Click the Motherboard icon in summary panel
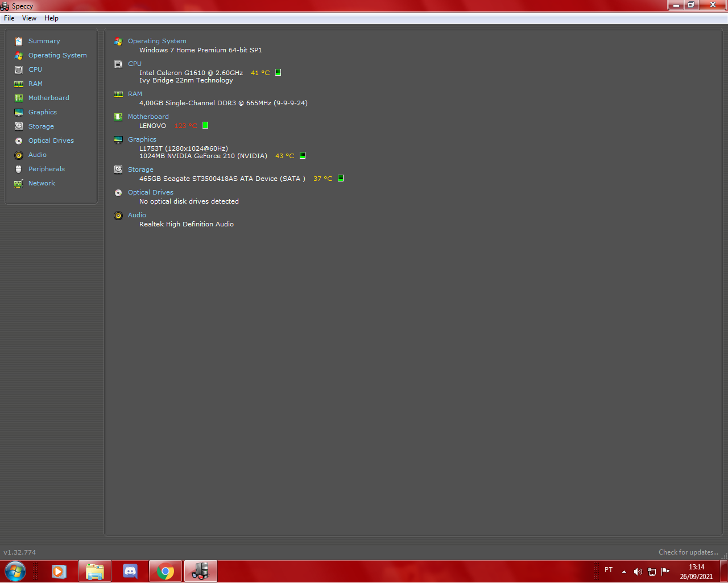 118,117
